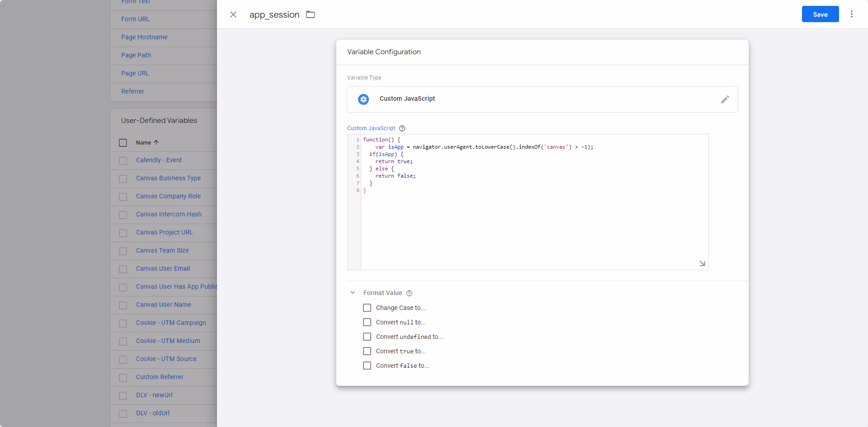The width and height of the screenshot is (868, 427).
Task: Open the Form URL built-in variable
Action: (135, 19)
